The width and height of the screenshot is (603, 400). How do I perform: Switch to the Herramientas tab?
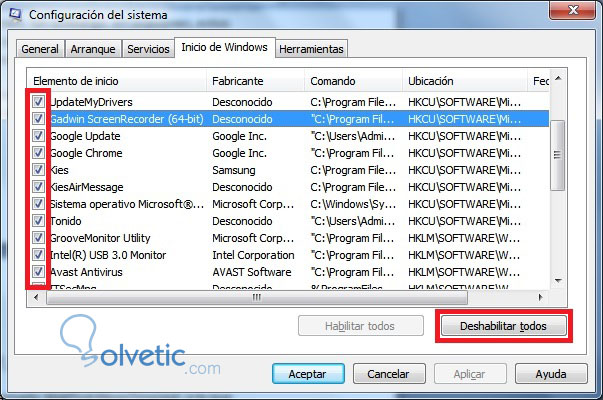(311, 49)
